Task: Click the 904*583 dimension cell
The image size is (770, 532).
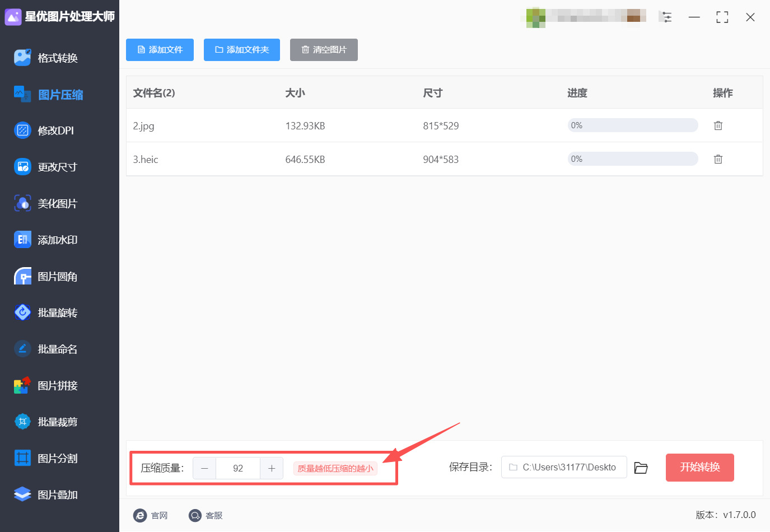Action: 441,160
